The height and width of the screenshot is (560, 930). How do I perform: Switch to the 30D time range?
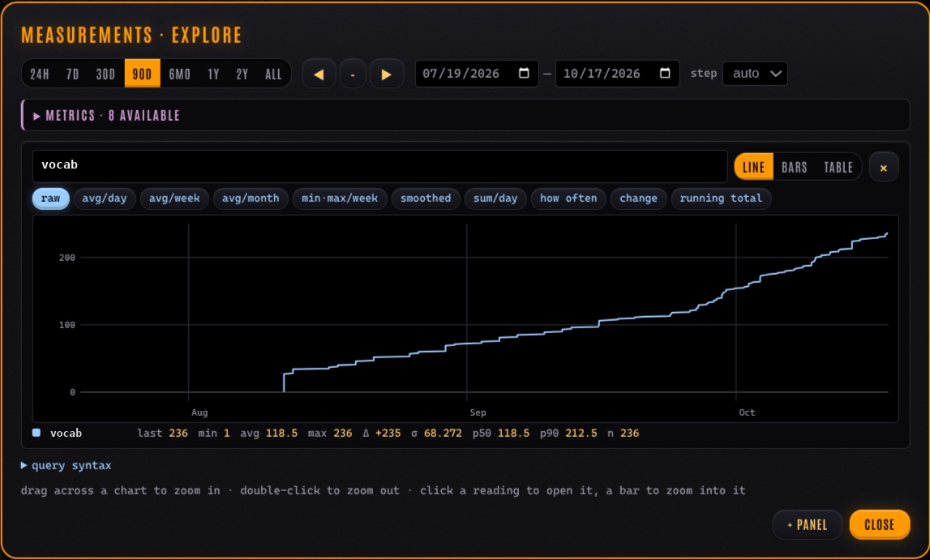tap(105, 74)
